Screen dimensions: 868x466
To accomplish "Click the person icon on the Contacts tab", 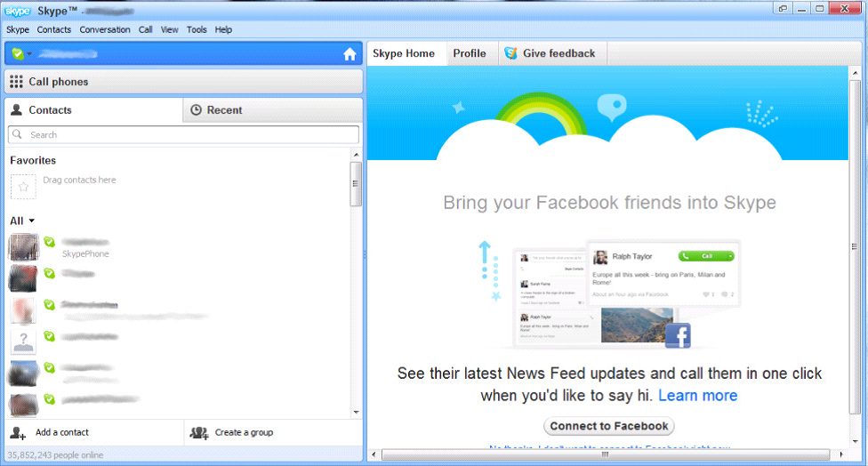I will pyautogui.click(x=17, y=109).
